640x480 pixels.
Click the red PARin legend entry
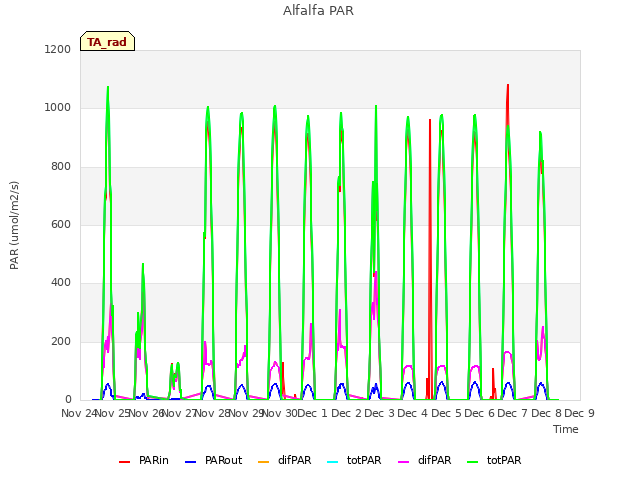point(144,460)
